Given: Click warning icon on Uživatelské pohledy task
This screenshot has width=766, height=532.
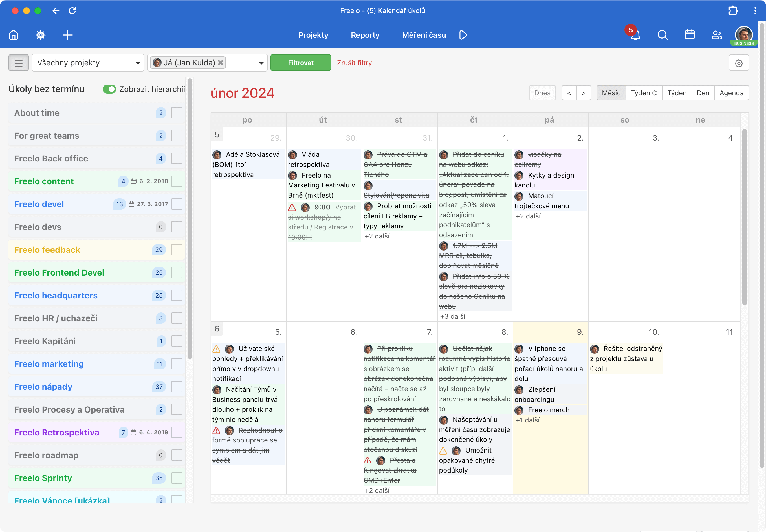Looking at the screenshot, I should pyautogui.click(x=216, y=349).
